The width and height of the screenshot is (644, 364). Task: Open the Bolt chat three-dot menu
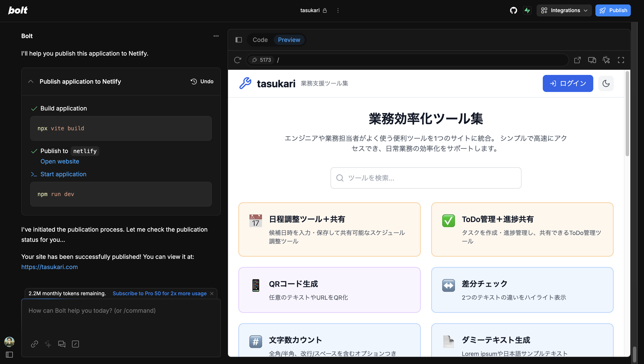pyautogui.click(x=216, y=36)
